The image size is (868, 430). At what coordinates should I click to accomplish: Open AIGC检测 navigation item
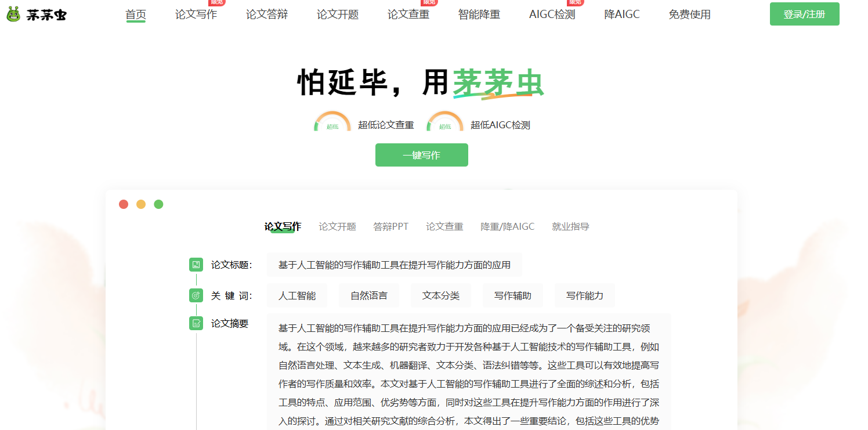click(552, 15)
